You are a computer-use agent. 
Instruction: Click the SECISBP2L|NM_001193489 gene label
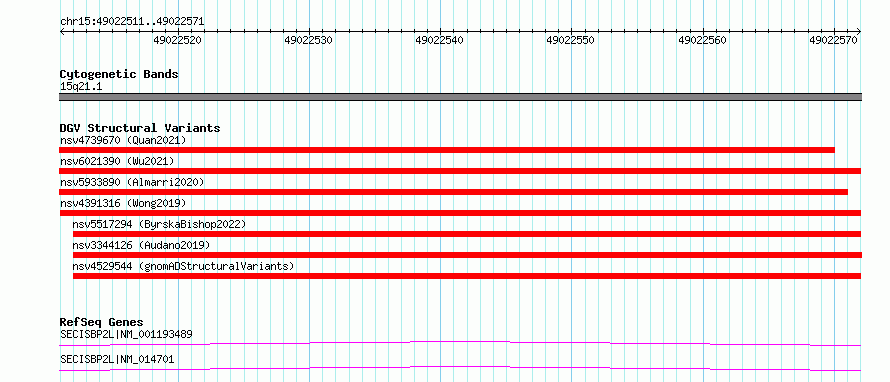point(126,334)
